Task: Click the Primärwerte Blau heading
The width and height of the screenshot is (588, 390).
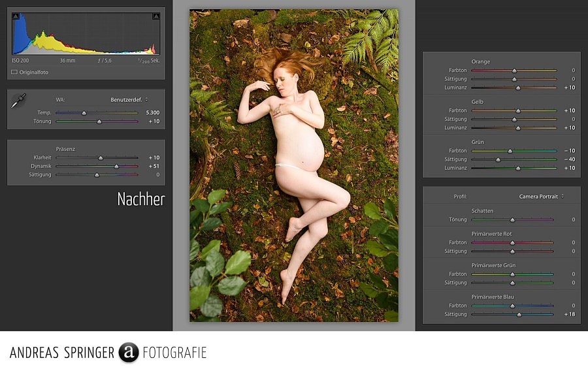Action: pos(493,297)
